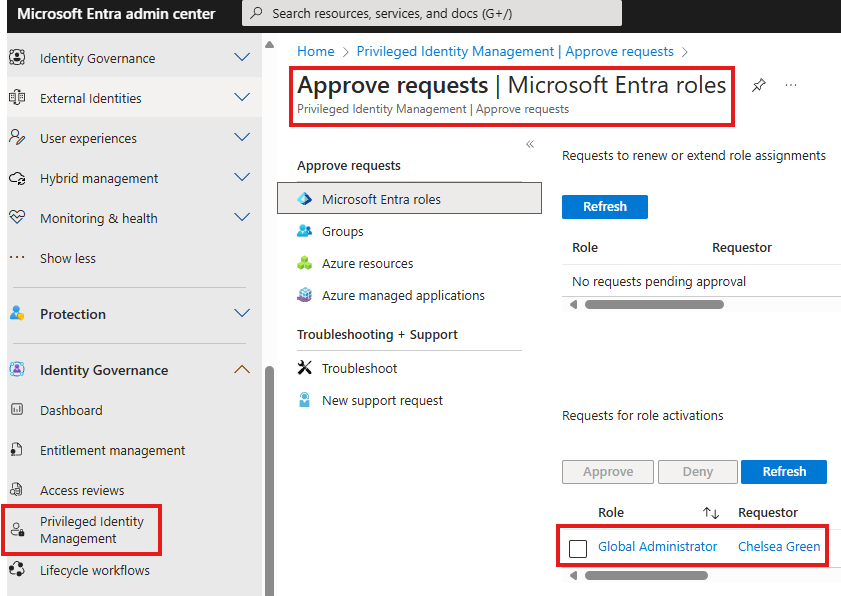The height and width of the screenshot is (596, 841).
Task: Click the sidebar vertical scrollbar thumb
Action: tap(269, 480)
